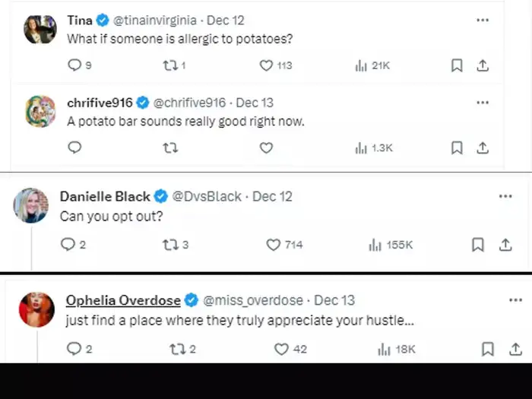
Task: Open more options on Tina's tweet
Action: (x=483, y=20)
